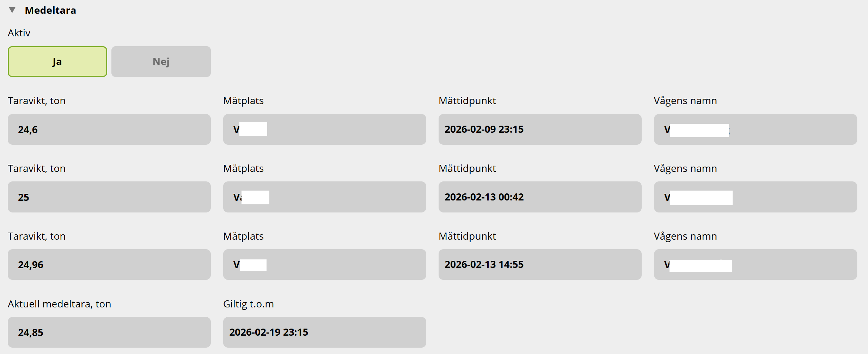
Task: Click the Taravikt field showing 24,6
Action: pos(109,130)
